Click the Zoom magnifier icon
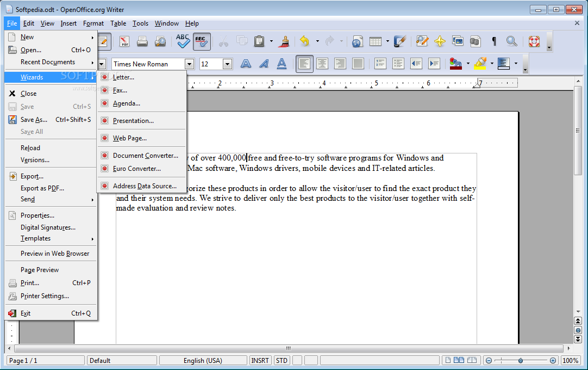 (x=511, y=41)
